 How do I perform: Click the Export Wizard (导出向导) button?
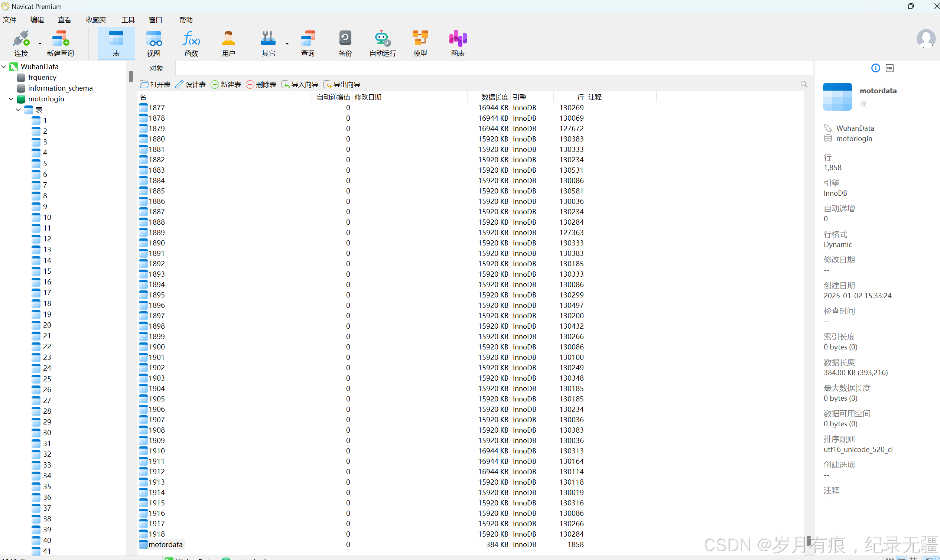342,85
